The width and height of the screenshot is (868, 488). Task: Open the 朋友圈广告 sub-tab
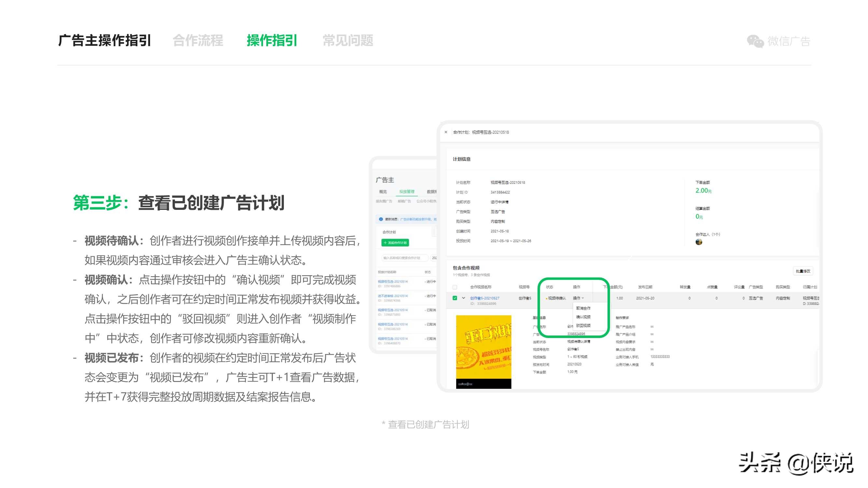coord(384,201)
